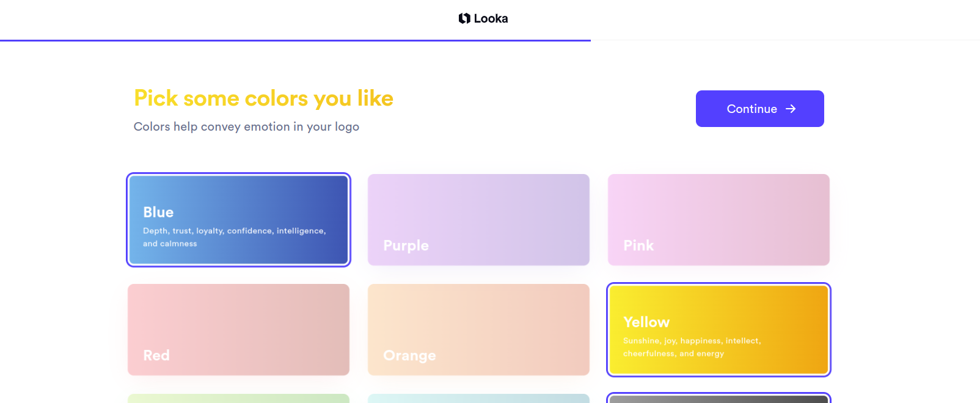Viewport: 980px width, 403px height.
Task: Continue to the next step
Action: (x=759, y=109)
